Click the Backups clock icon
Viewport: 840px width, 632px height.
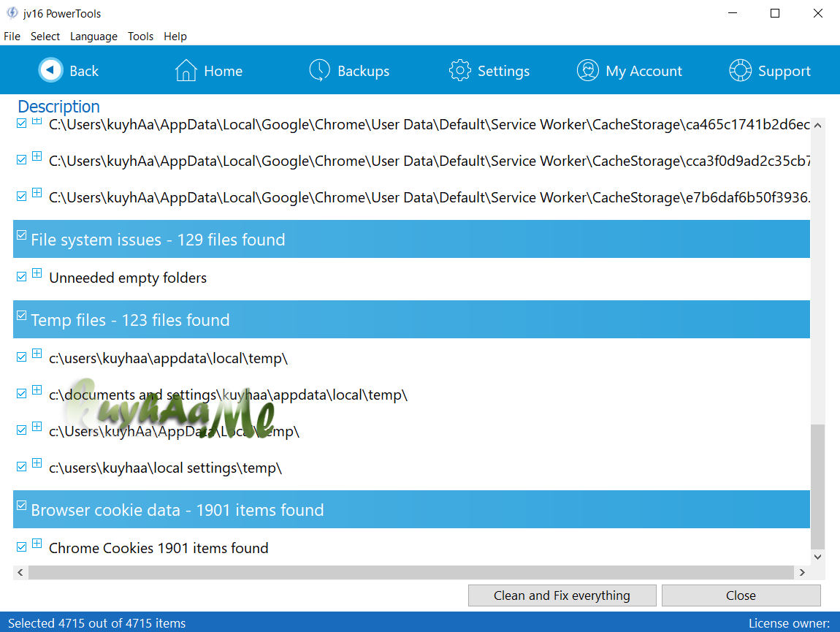tap(320, 70)
